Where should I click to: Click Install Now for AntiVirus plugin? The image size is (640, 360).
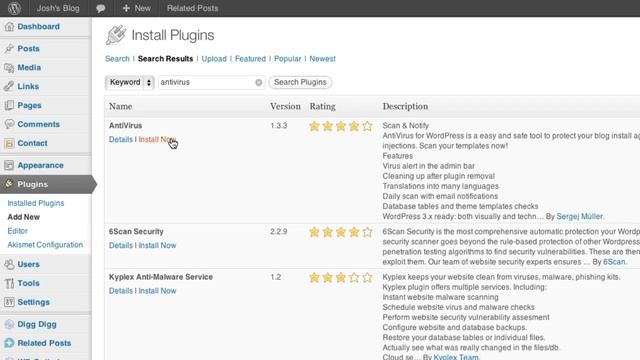click(x=157, y=140)
